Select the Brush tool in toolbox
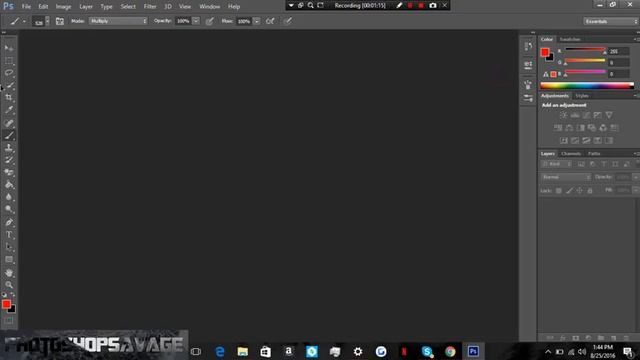The height and width of the screenshot is (360, 640). click(9, 136)
